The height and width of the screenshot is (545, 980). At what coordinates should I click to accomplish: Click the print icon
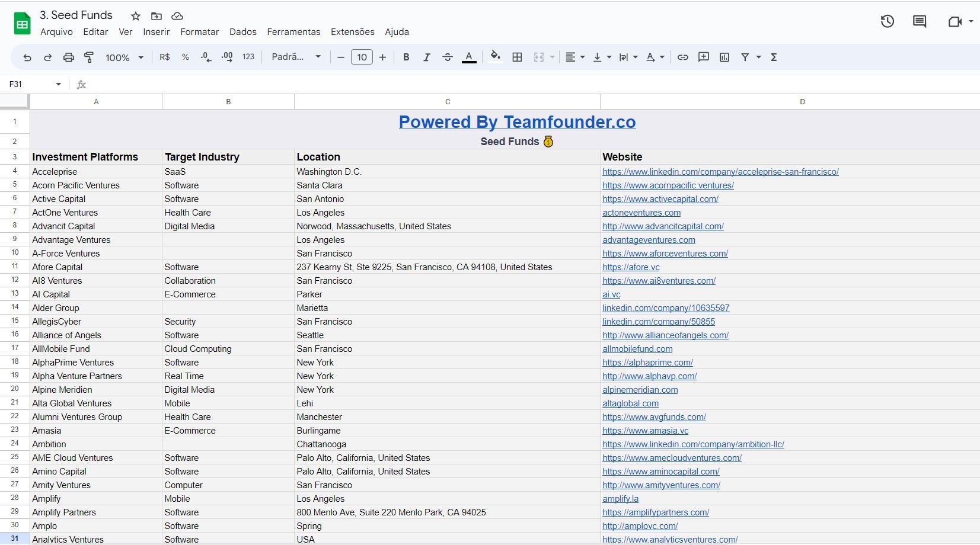tap(69, 57)
